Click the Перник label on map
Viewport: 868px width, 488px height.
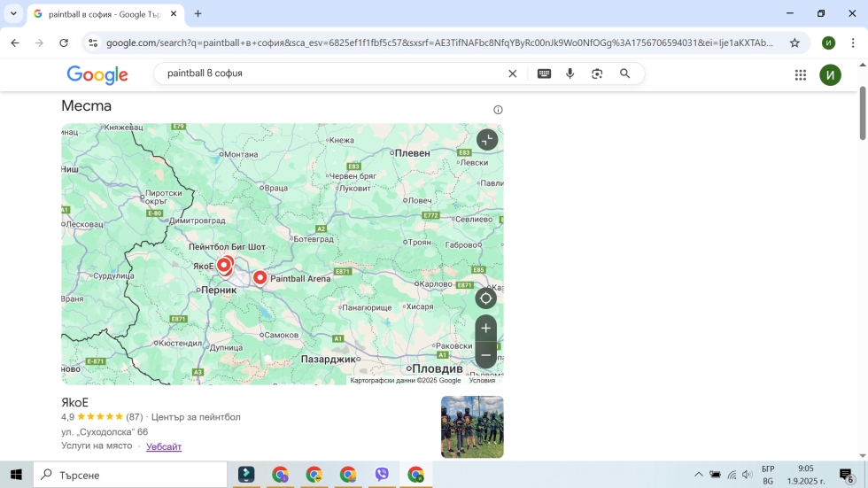click(x=219, y=290)
